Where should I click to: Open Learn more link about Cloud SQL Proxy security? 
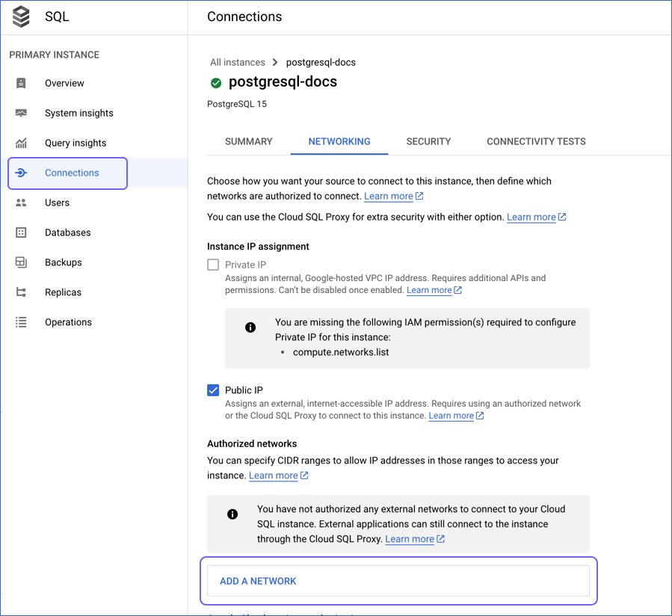[531, 217]
